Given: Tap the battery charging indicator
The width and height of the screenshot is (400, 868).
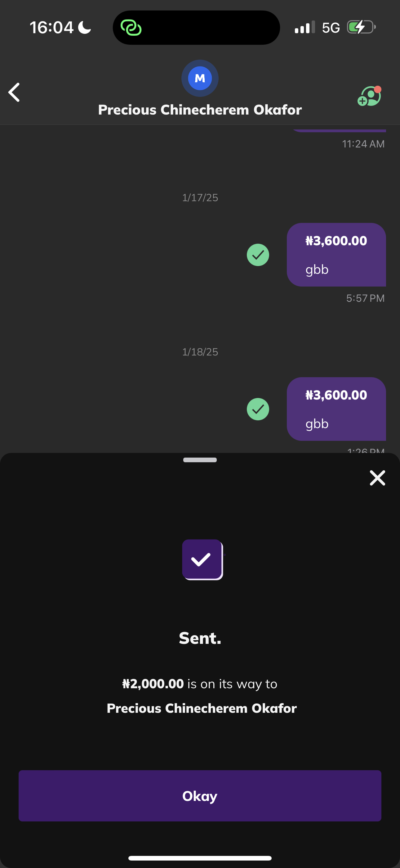Looking at the screenshot, I should click(x=361, y=27).
